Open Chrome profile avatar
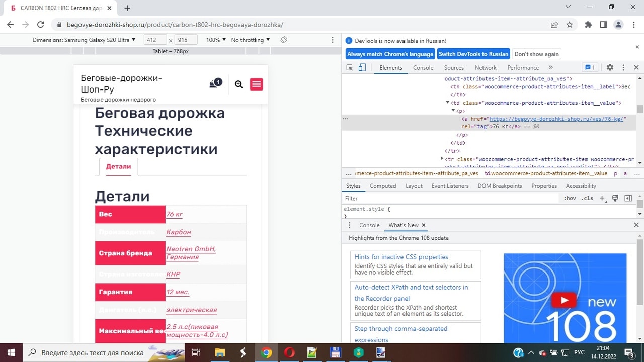The height and width of the screenshot is (362, 644). [618, 24]
